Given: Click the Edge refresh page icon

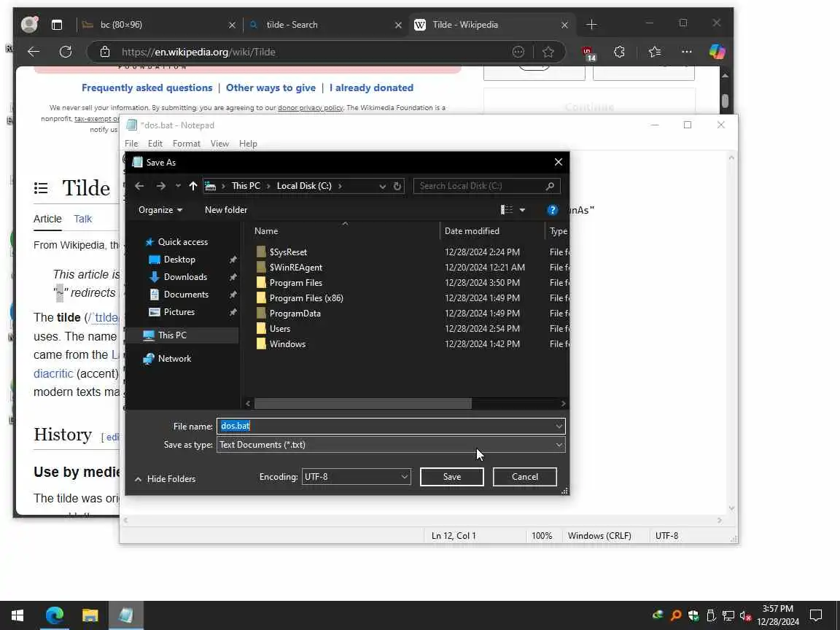Looking at the screenshot, I should (x=66, y=52).
